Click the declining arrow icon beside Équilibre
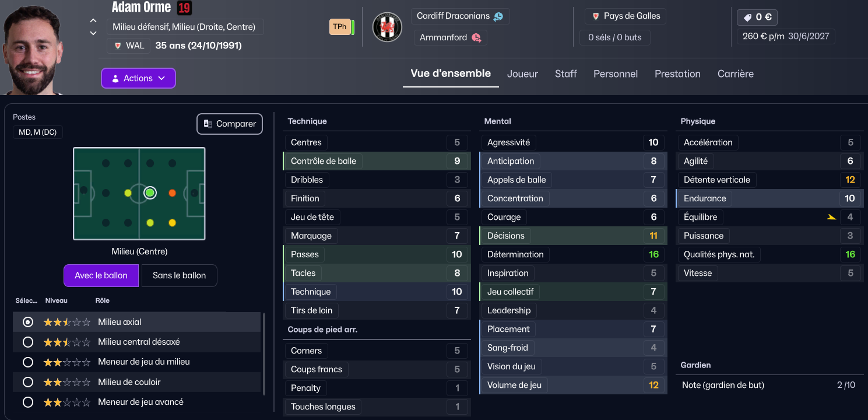The height and width of the screenshot is (420, 868). [831, 217]
